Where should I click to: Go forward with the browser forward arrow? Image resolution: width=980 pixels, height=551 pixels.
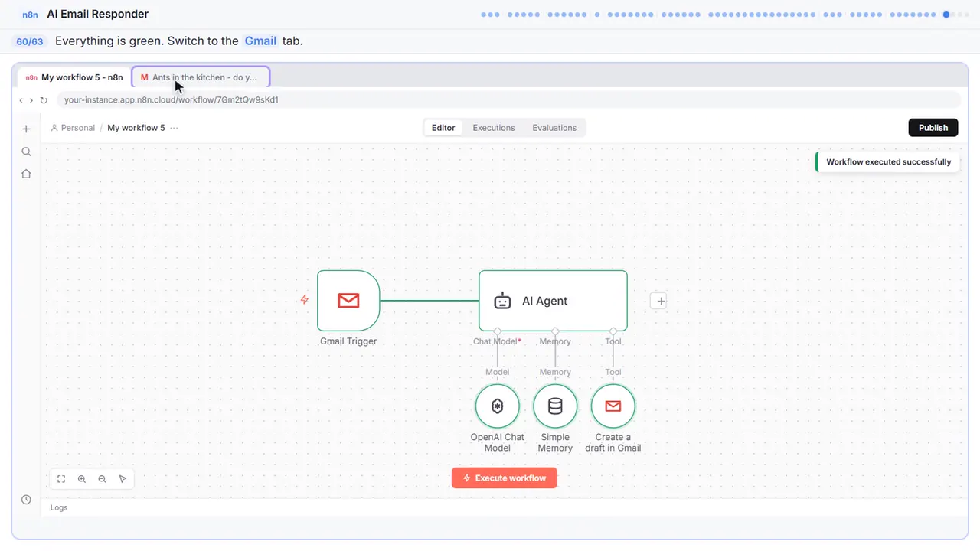[31, 100]
